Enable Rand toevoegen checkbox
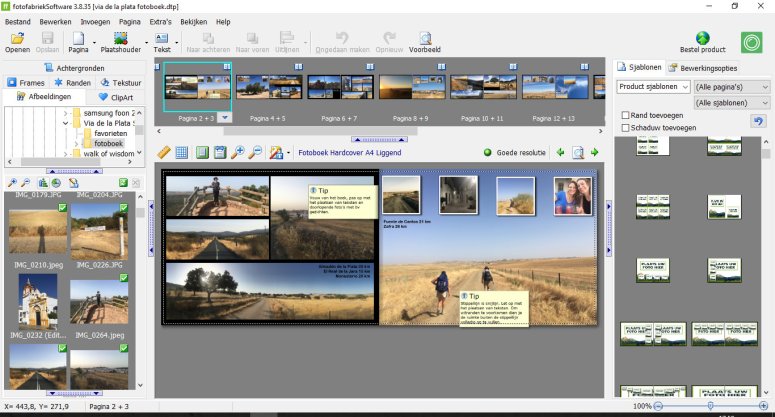This screenshot has height=417, width=775. (x=625, y=115)
